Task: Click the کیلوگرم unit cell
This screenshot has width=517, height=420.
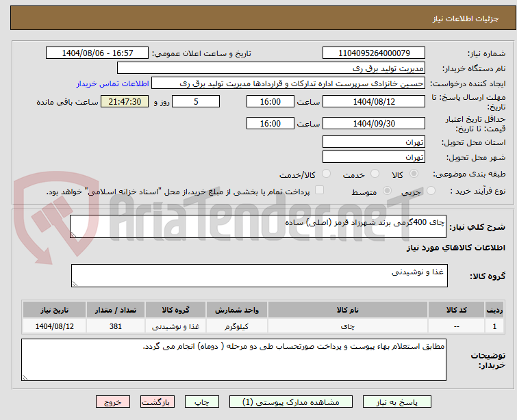Action: [x=237, y=326]
